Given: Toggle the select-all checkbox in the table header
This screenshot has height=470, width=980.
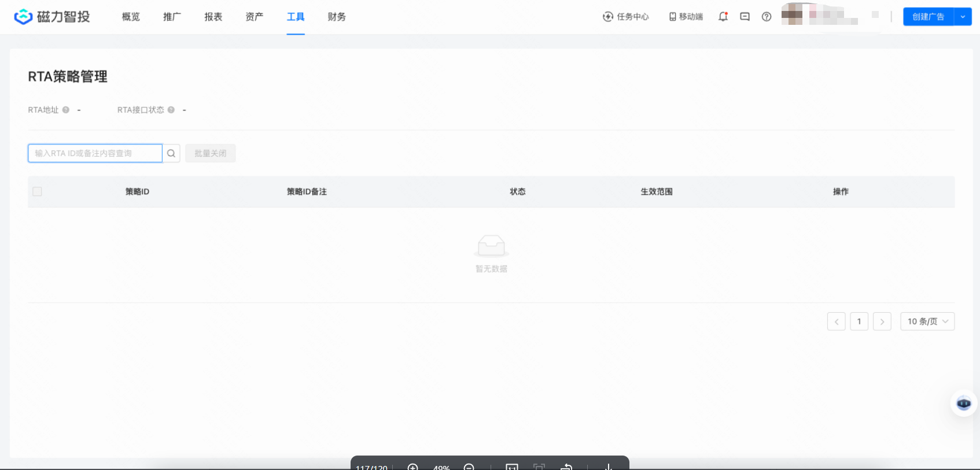Looking at the screenshot, I should tap(38, 191).
